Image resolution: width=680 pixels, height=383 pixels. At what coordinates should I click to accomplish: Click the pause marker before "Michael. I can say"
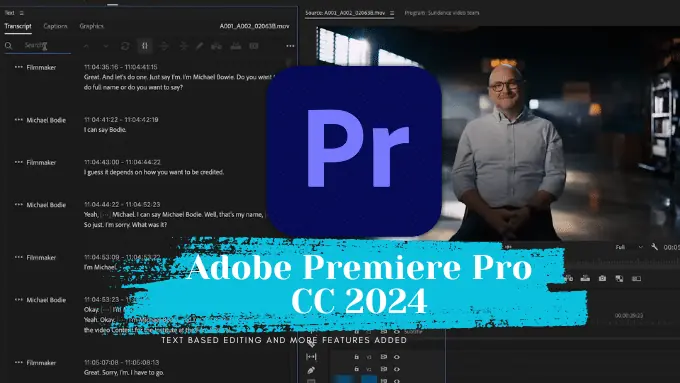tap(105, 214)
